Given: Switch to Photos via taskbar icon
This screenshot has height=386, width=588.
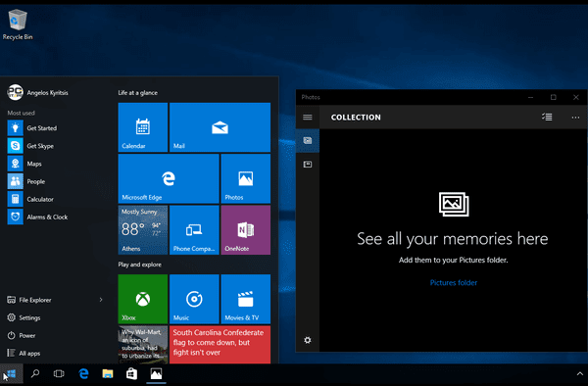Looking at the screenshot, I should click(156, 373).
